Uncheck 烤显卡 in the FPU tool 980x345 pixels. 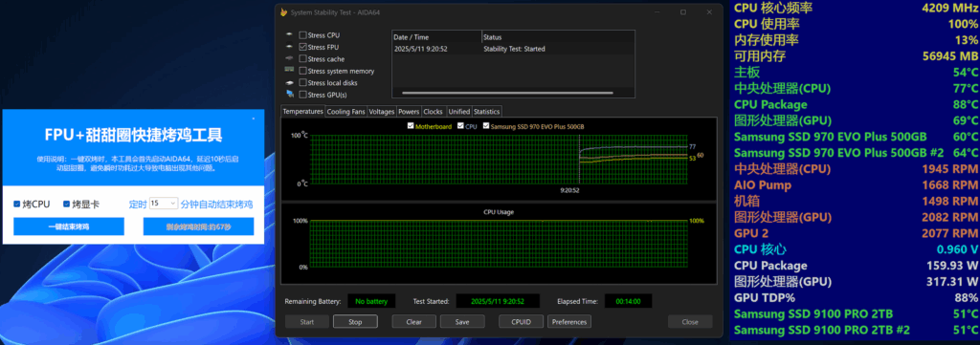pyautogui.click(x=66, y=204)
